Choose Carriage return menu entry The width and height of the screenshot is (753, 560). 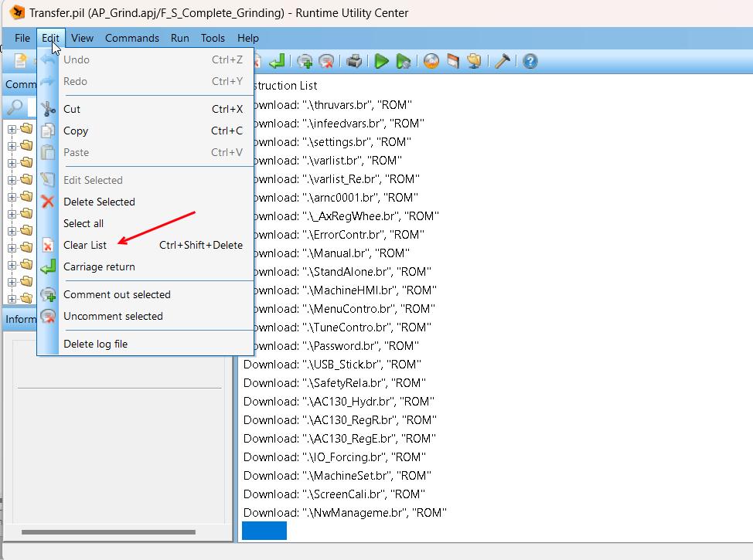click(x=145, y=266)
